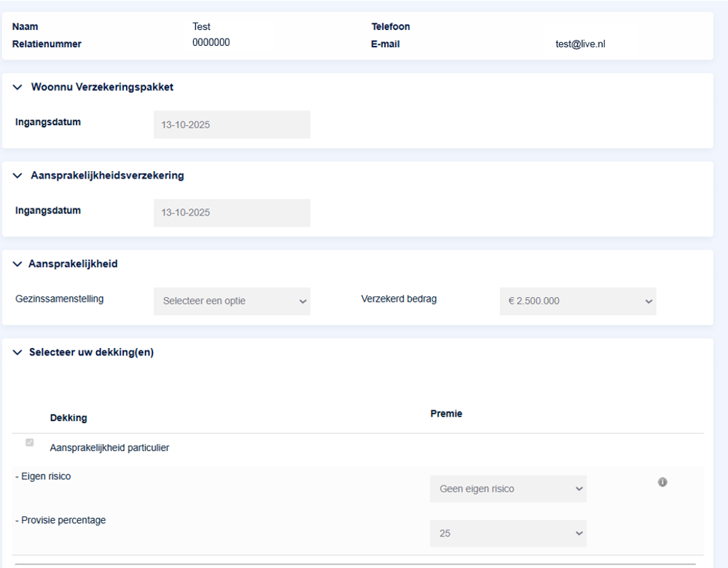
Task: Open the Verzekerd bedrag dropdown
Action: [577, 301]
